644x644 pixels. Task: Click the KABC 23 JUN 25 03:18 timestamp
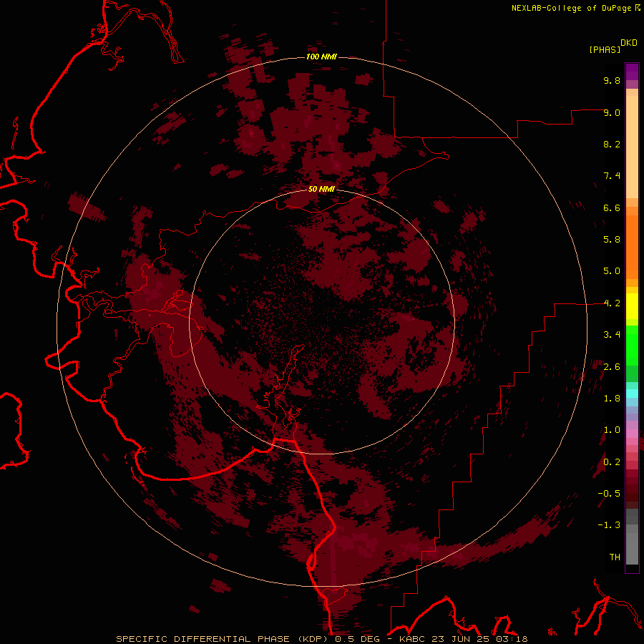[x=463, y=639]
